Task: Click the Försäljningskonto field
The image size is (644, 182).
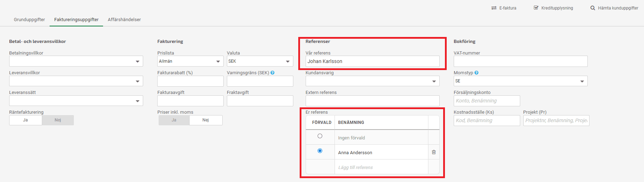Action: tap(487, 101)
